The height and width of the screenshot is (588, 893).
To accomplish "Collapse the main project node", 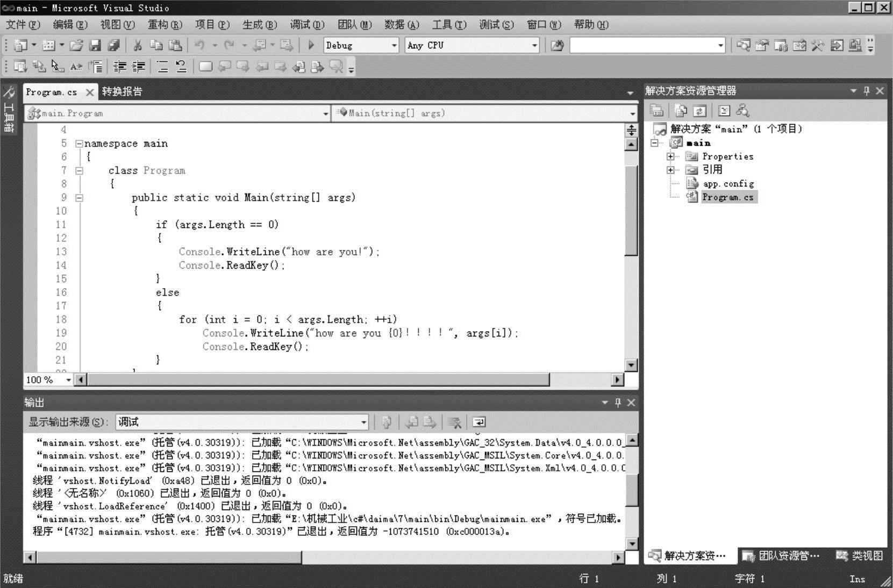I will click(654, 143).
